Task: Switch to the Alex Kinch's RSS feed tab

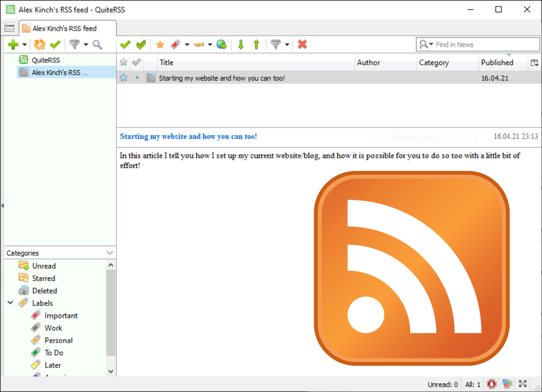Action: 64,28
